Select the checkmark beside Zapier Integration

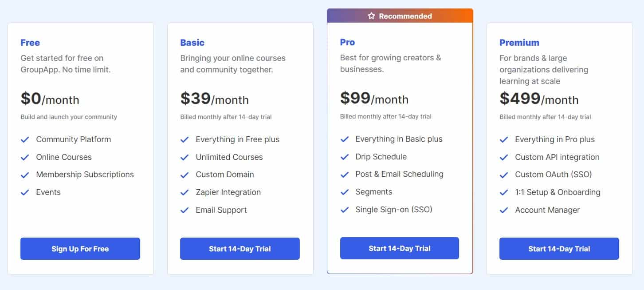185,192
